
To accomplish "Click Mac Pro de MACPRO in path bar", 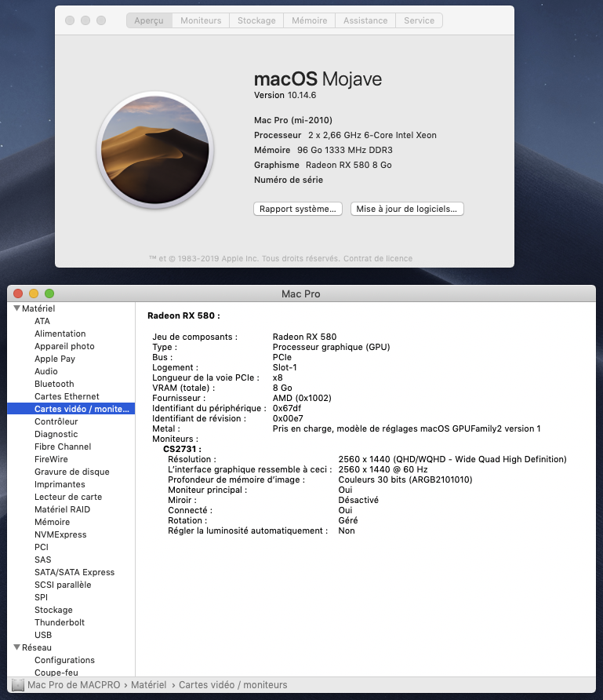I will pos(74,684).
